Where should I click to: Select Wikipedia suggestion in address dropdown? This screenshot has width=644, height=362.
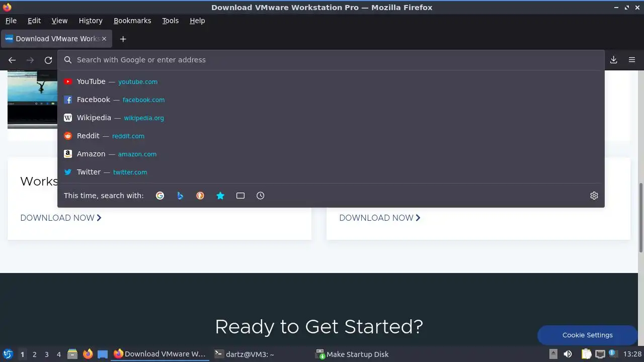tap(331, 118)
